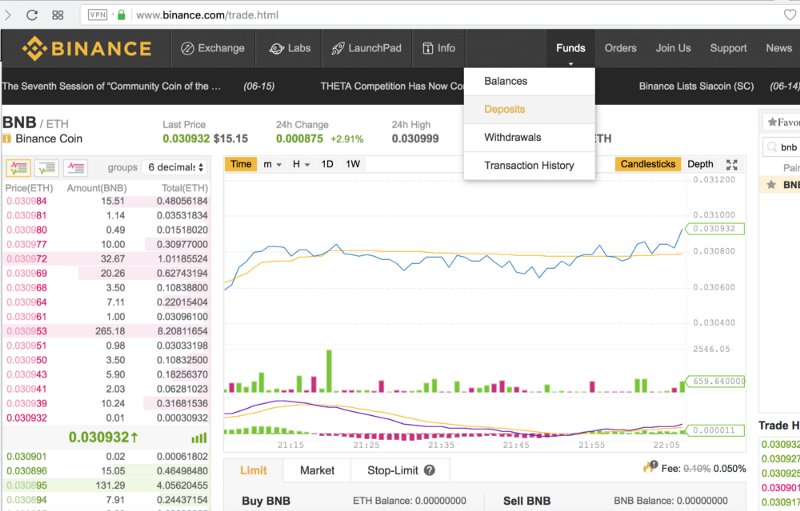The width and height of the screenshot is (800, 511).
Task: Click the VPN badge in address bar
Action: 97,15
